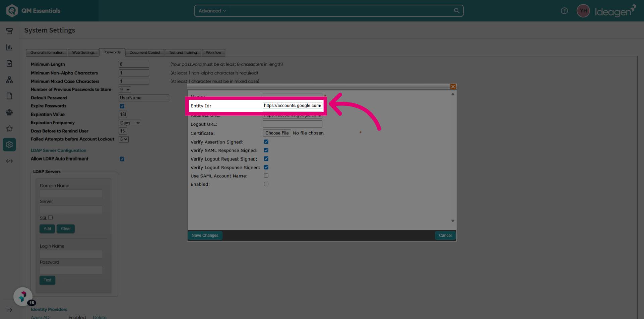Screen dimensions: 644x319
Task: Open Failed Attempts before Lockout dropdown
Action: (124, 139)
